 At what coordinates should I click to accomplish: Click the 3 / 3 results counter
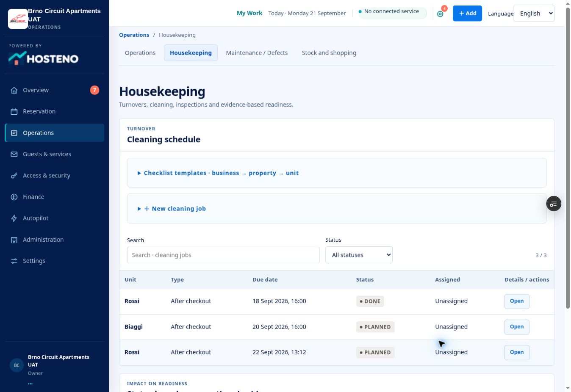[x=541, y=255]
